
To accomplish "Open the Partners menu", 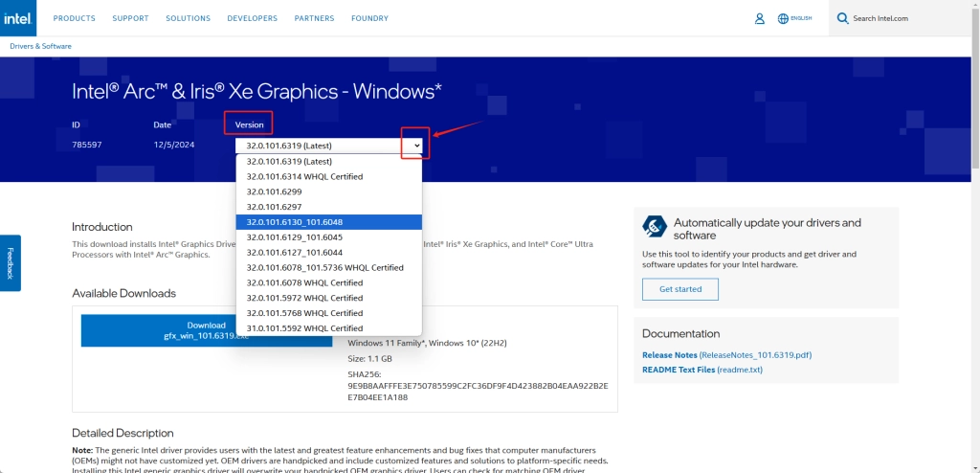I will click(314, 18).
